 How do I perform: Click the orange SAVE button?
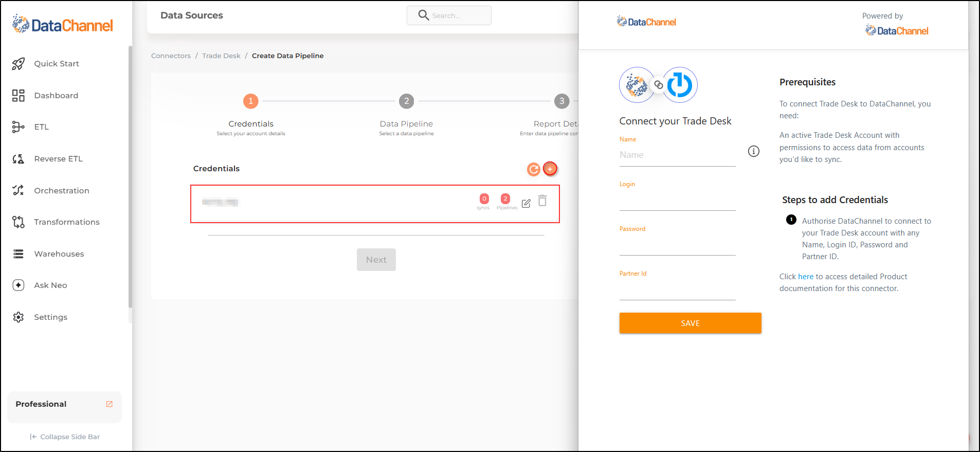[x=690, y=323]
